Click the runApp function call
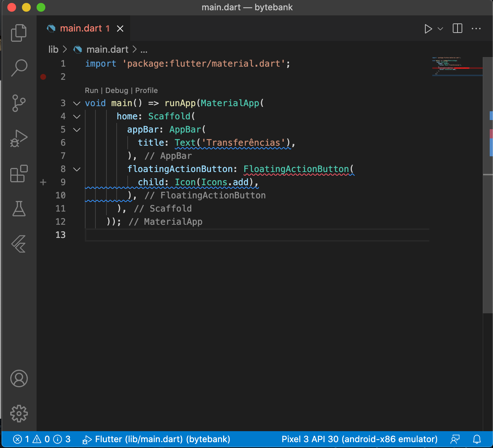 coord(180,103)
